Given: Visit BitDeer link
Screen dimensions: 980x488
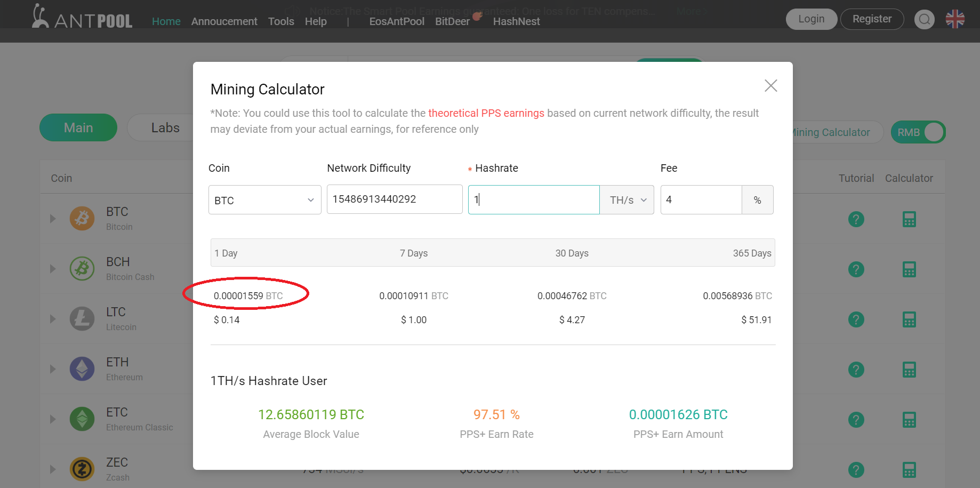Looking at the screenshot, I should [452, 21].
